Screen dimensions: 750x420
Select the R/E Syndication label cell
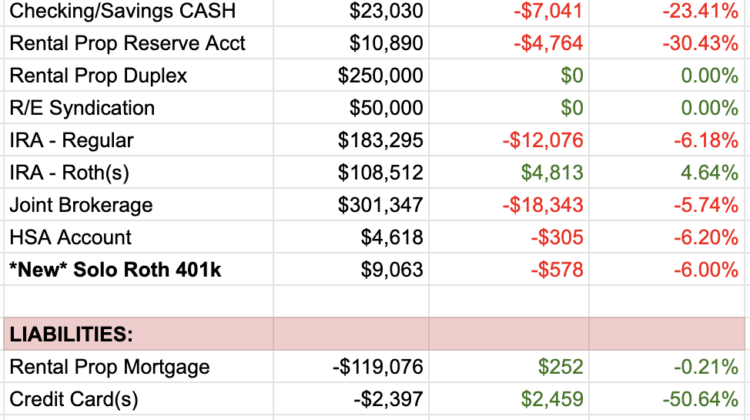click(81, 109)
